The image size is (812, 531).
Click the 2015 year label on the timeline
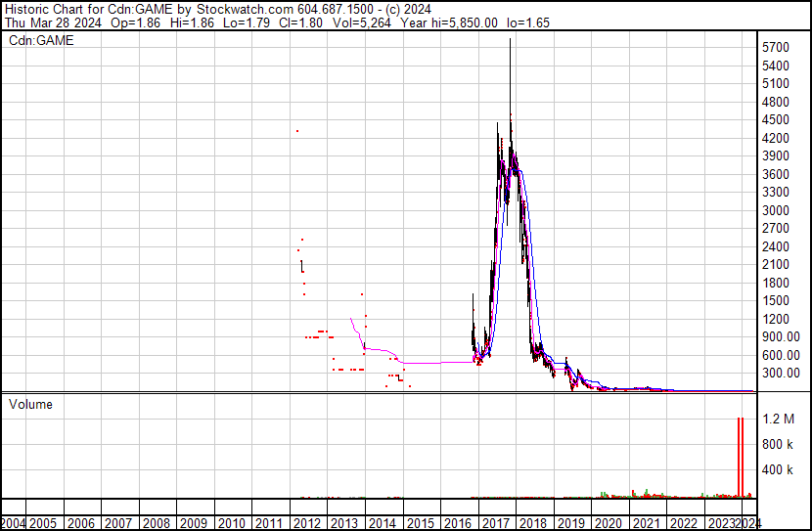[421, 523]
